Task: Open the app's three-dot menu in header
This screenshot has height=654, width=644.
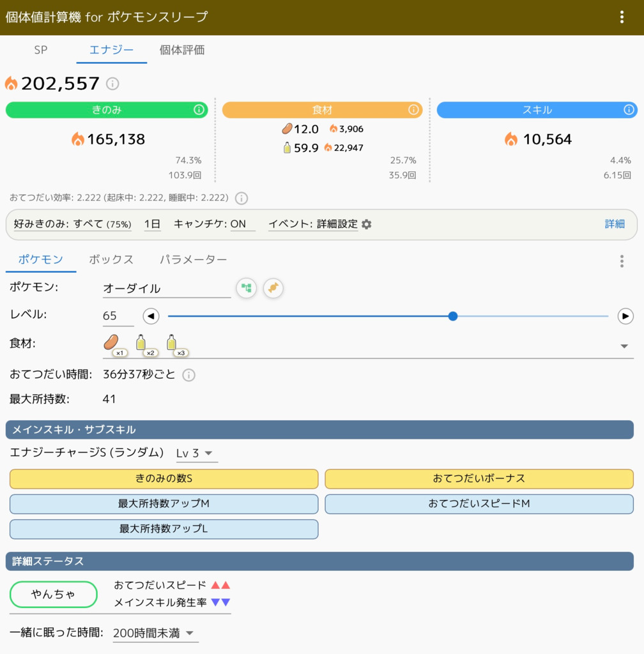Action: [622, 17]
